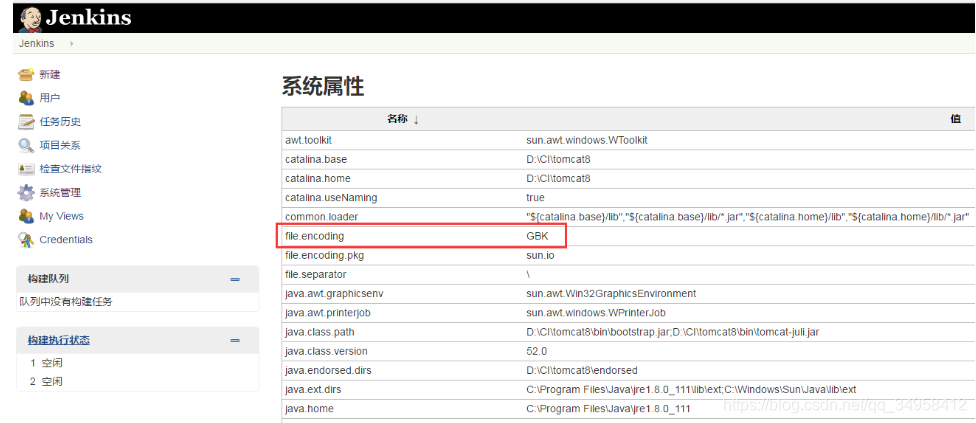Open the Credentials sidebar link
Screen dimensions: 976x423
coord(65,239)
